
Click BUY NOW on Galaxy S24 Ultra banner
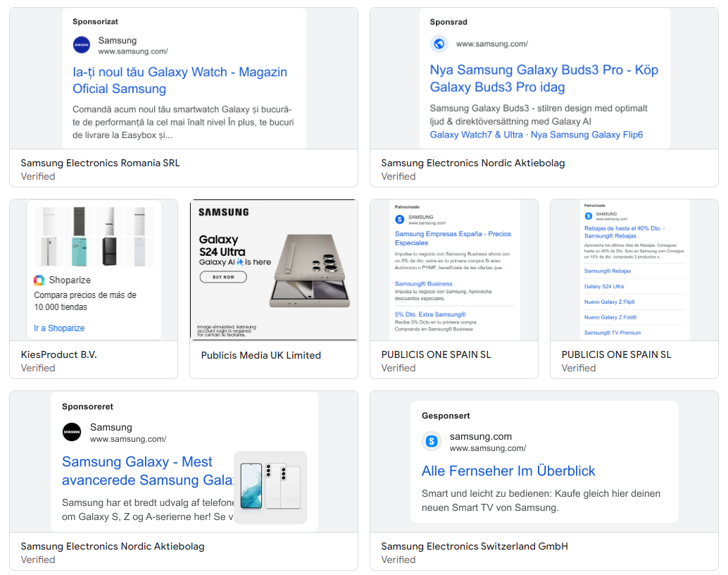click(x=223, y=277)
